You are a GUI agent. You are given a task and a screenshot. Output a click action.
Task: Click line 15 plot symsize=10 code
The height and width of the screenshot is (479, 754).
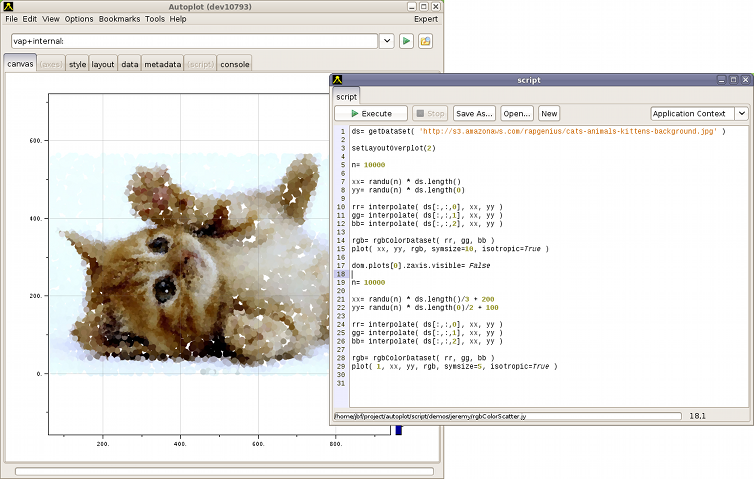click(x=450, y=249)
